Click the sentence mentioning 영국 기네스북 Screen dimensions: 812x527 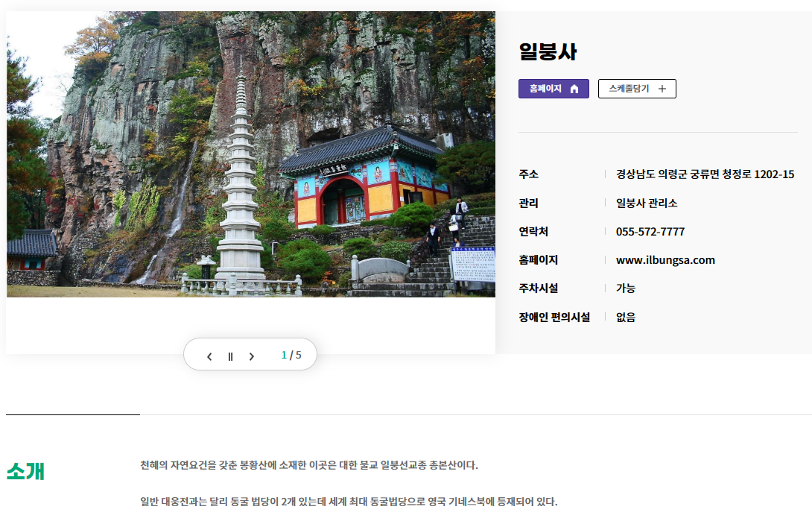click(349, 502)
